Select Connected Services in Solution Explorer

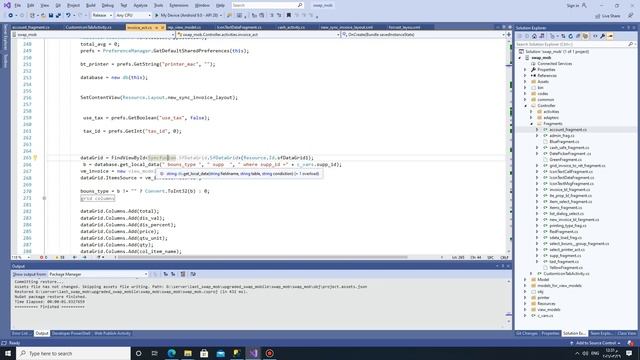[x=554, y=64]
